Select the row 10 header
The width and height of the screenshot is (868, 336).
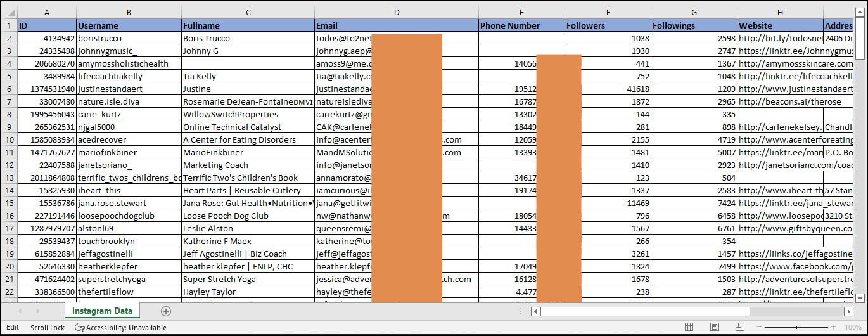10,139
